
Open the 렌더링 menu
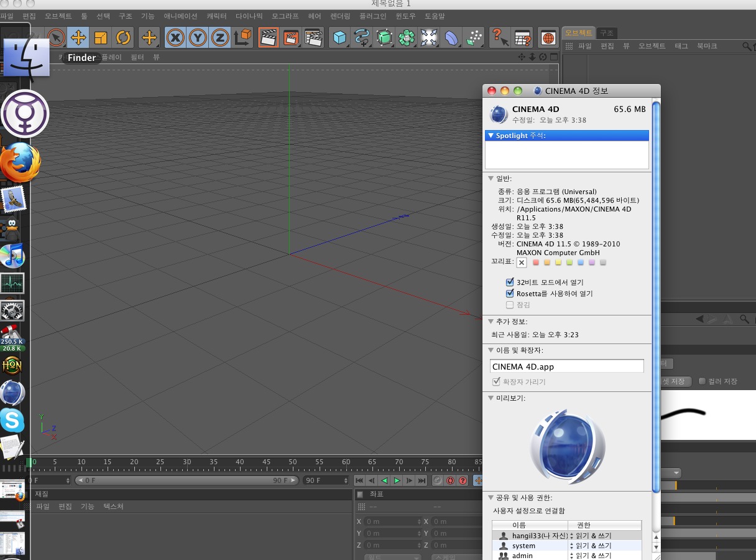[340, 16]
